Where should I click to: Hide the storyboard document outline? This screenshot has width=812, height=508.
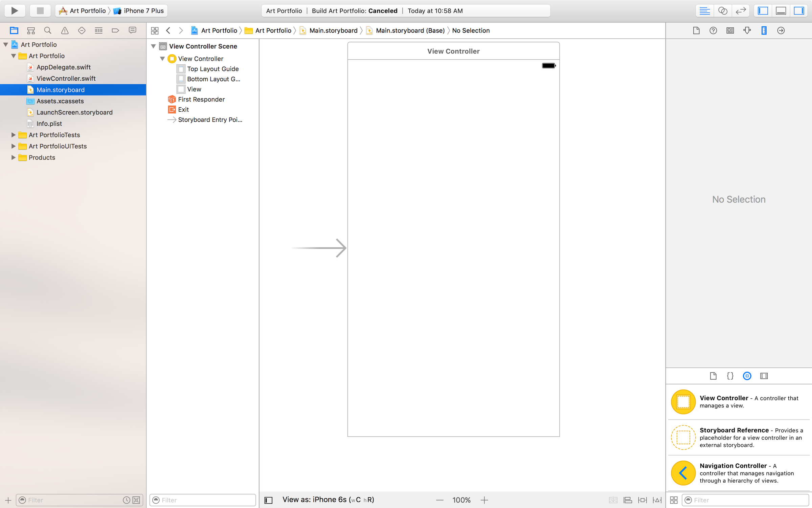click(x=268, y=500)
